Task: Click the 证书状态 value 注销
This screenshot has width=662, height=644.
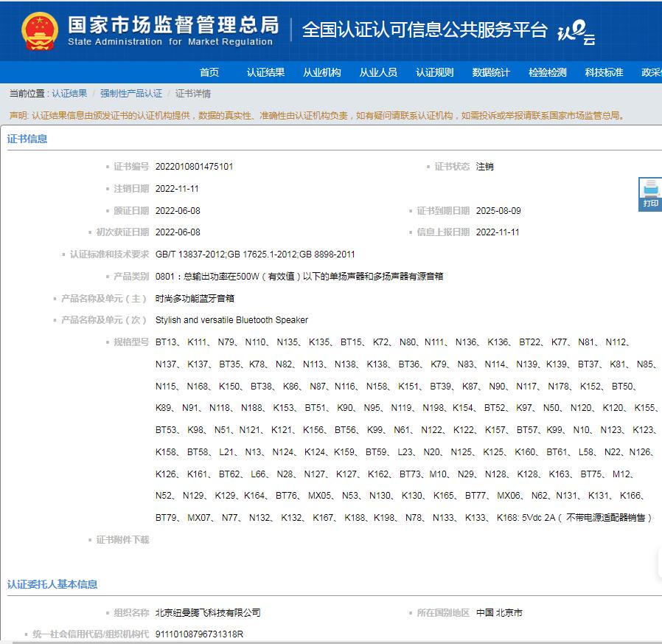Action: tap(484, 167)
